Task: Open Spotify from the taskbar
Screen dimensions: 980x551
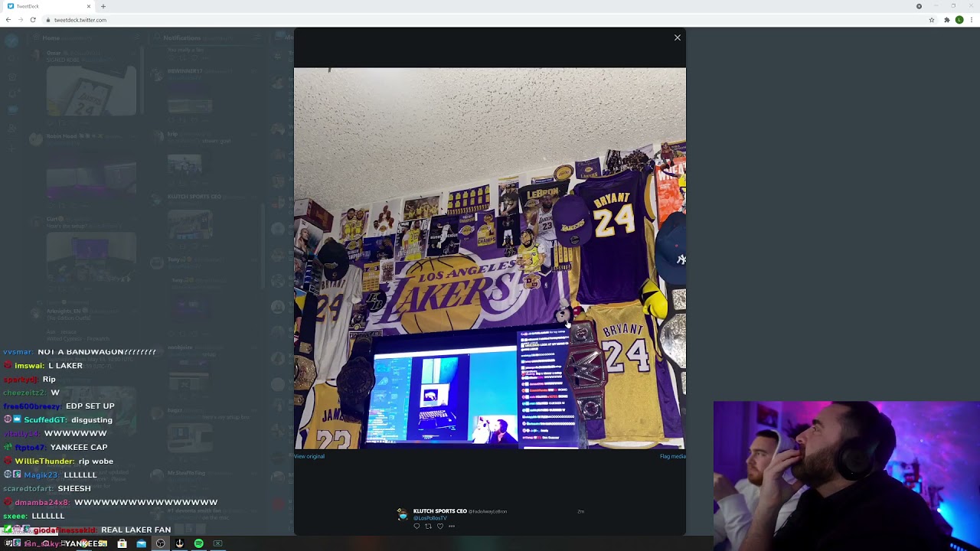Action: click(x=198, y=543)
